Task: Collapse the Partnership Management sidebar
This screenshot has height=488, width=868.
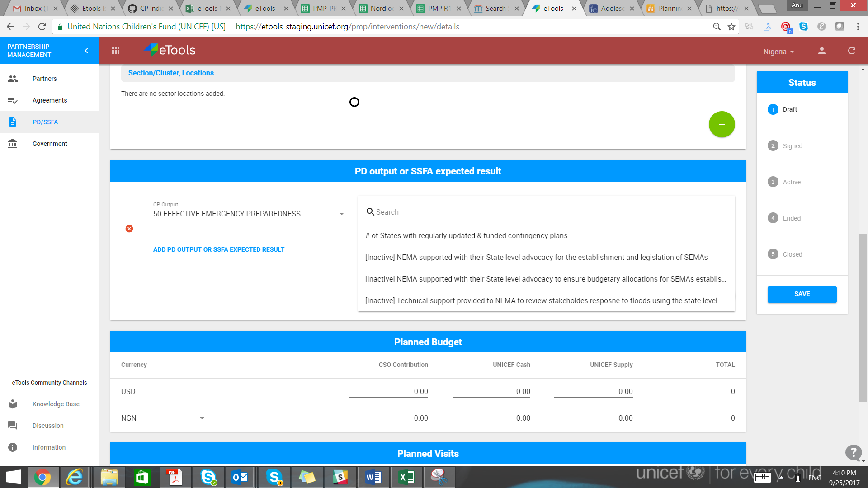Action: (x=86, y=51)
